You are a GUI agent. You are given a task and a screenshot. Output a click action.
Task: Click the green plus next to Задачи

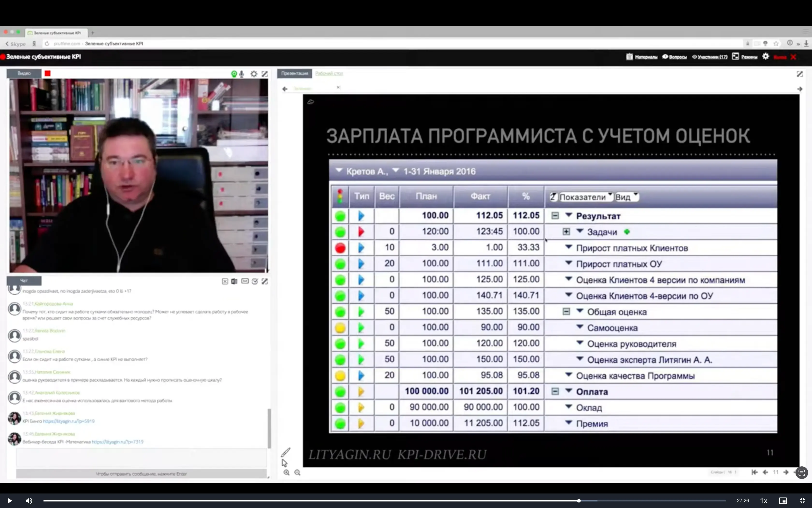[627, 232]
